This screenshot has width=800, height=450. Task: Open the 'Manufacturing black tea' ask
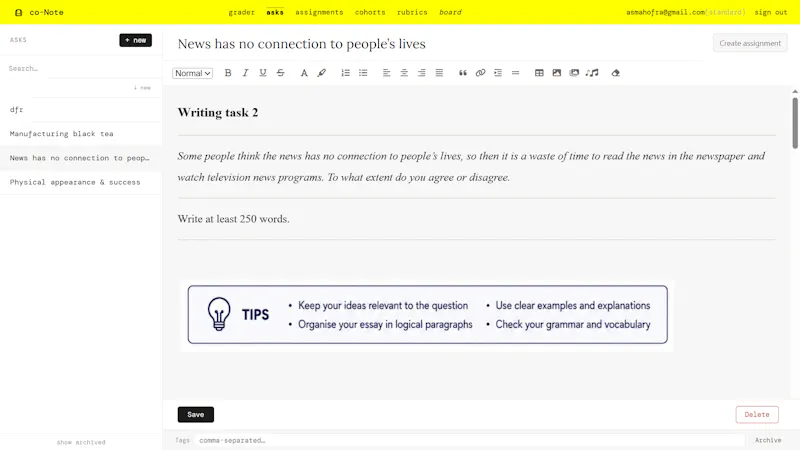pos(81,134)
